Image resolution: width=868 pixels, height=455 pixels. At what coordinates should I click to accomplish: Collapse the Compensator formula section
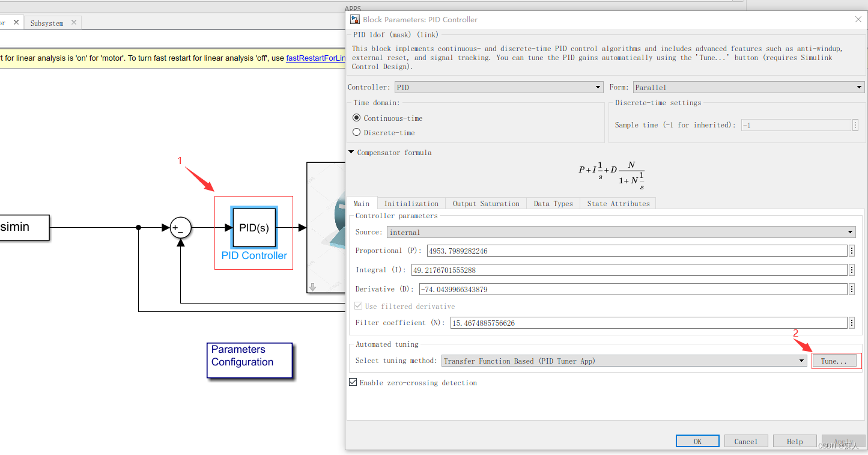pyautogui.click(x=351, y=152)
